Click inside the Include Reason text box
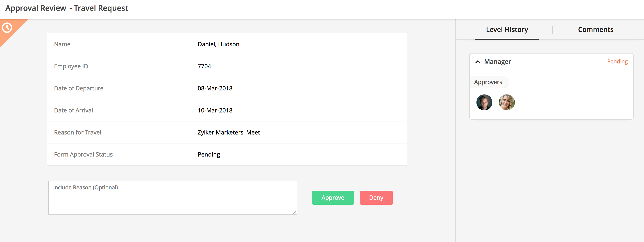This screenshot has width=644, height=242. [172, 197]
